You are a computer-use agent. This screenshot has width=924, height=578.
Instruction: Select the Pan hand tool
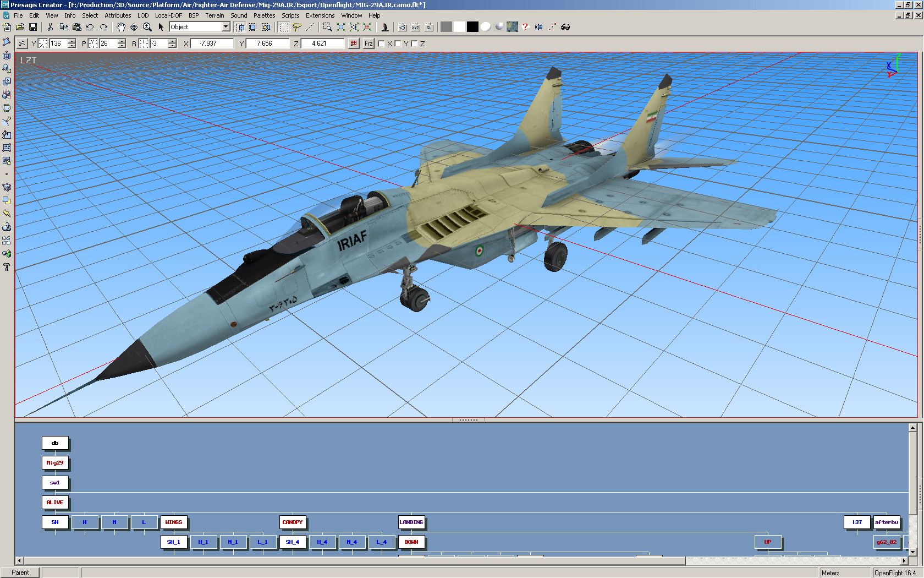pos(121,27)
